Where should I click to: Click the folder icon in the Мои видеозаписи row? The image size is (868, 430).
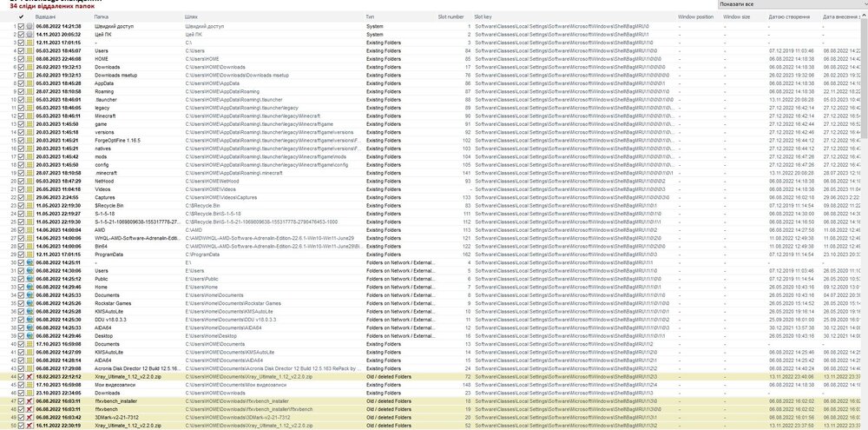tap(30, 385)
